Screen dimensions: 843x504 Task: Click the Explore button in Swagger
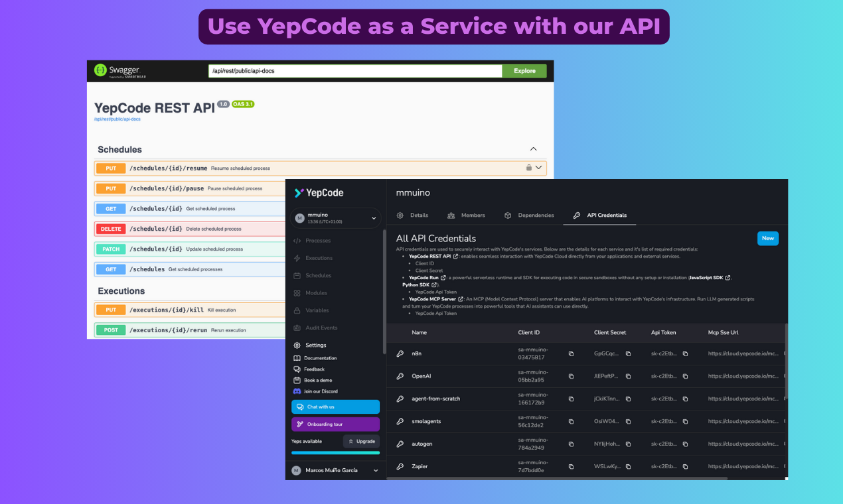(x=524, y=70)
